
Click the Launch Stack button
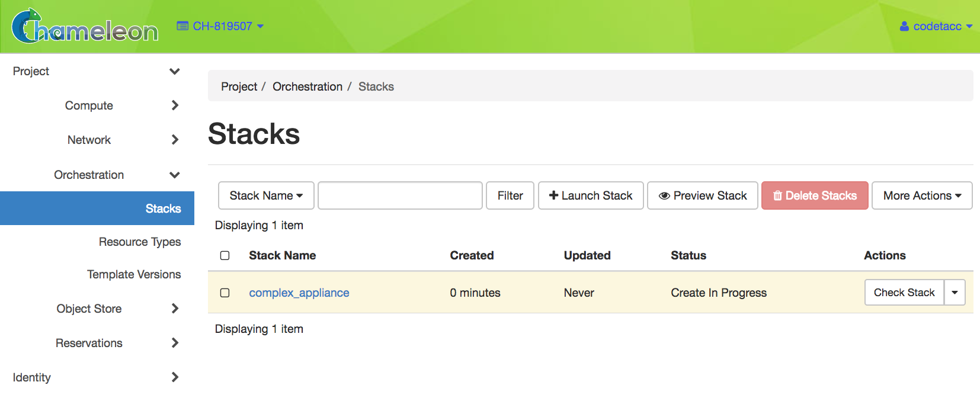tap(591, 195)
